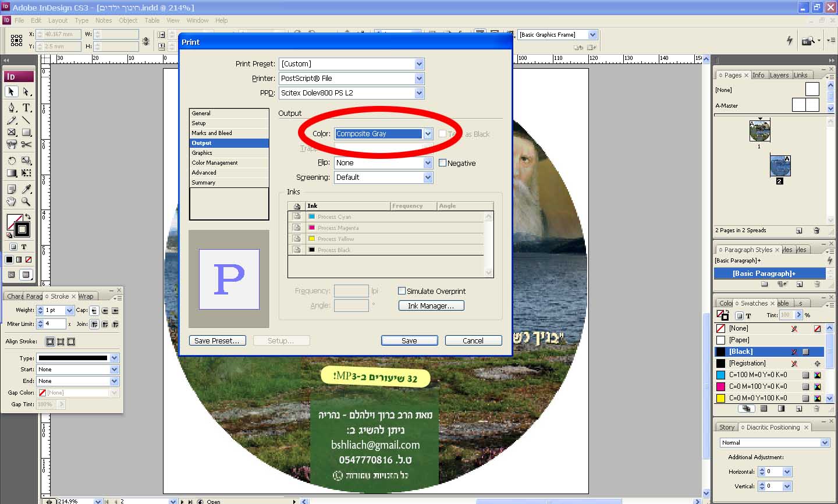The image size is (838, 504).
Task: Select the Eyedropper tool
Action: (26, 189)
